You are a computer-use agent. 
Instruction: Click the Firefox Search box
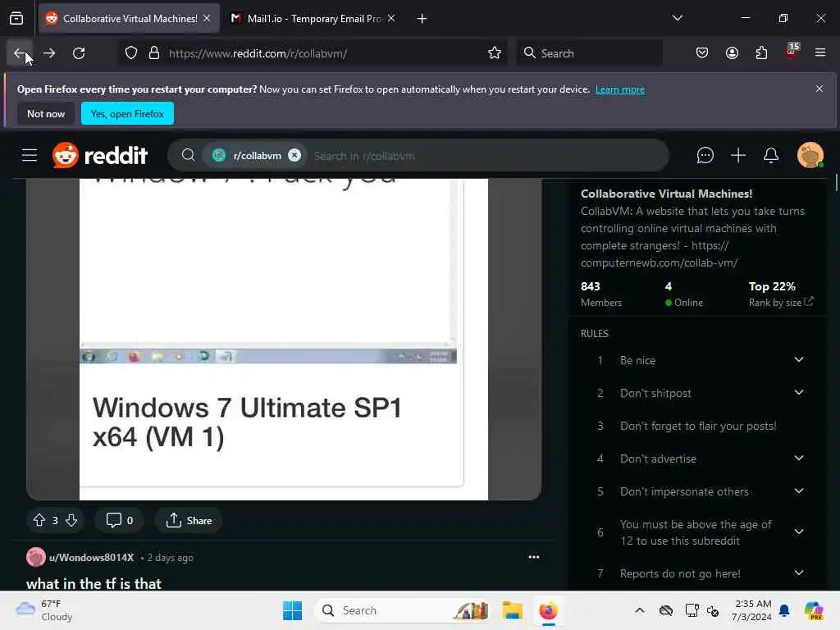589,53
